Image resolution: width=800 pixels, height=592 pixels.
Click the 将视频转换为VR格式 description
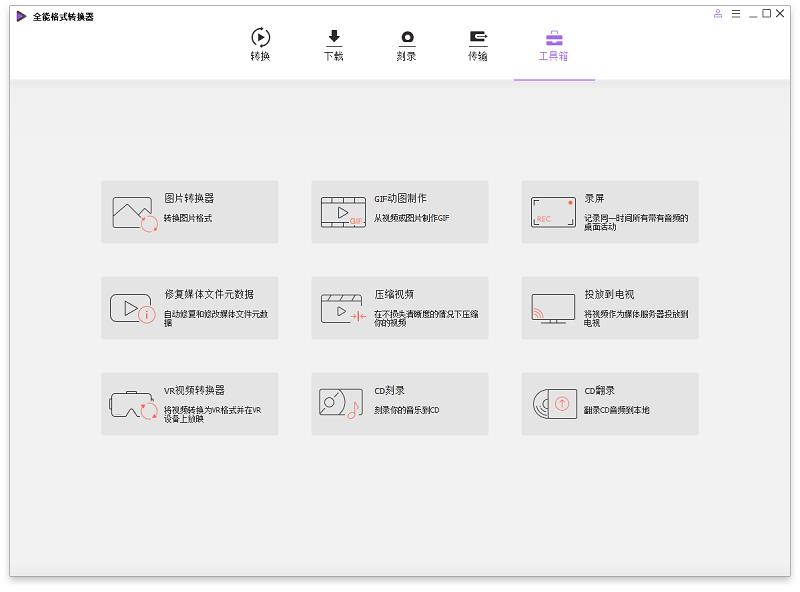(212, 414)
